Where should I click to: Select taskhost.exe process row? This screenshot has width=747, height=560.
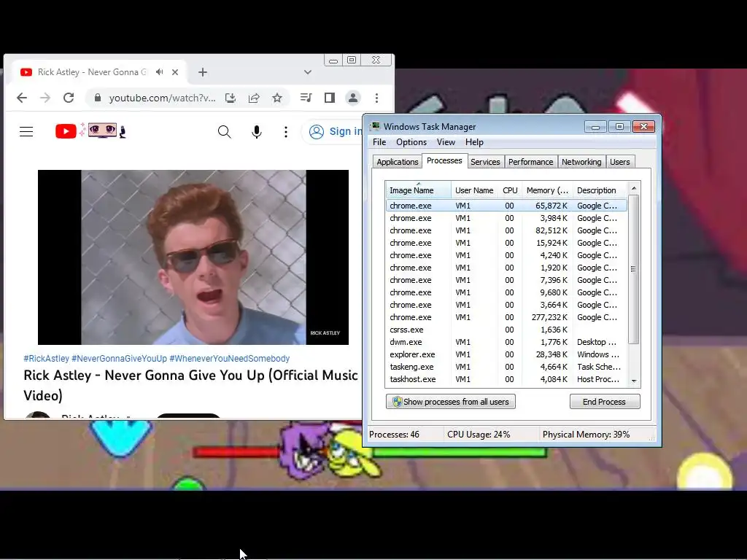pyautogui.click(x=506, y=379)
